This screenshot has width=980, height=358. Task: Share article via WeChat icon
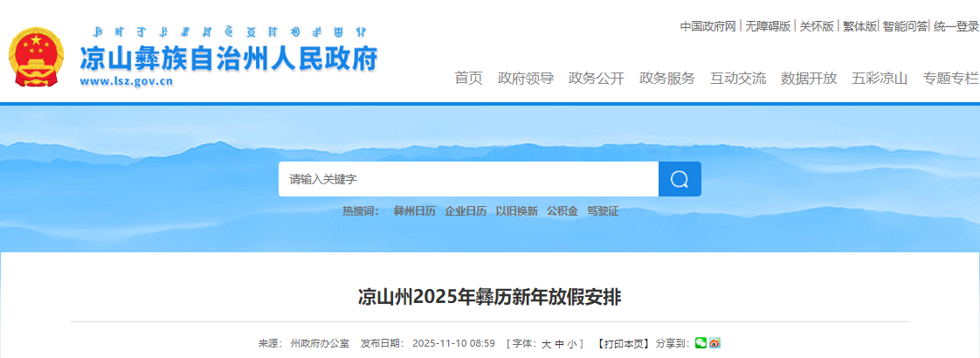[700, 343]
